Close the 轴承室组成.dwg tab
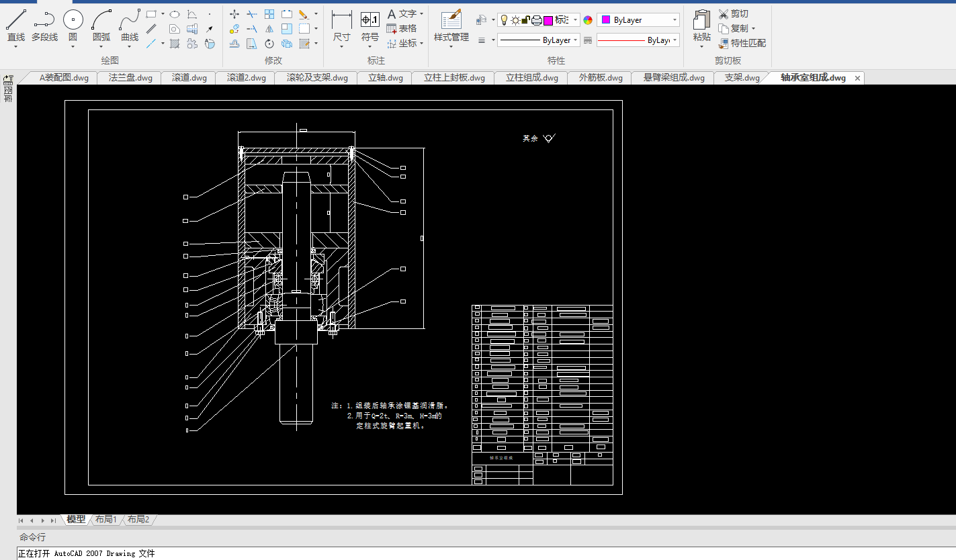The image size is (956, 560). coord(857,78)
